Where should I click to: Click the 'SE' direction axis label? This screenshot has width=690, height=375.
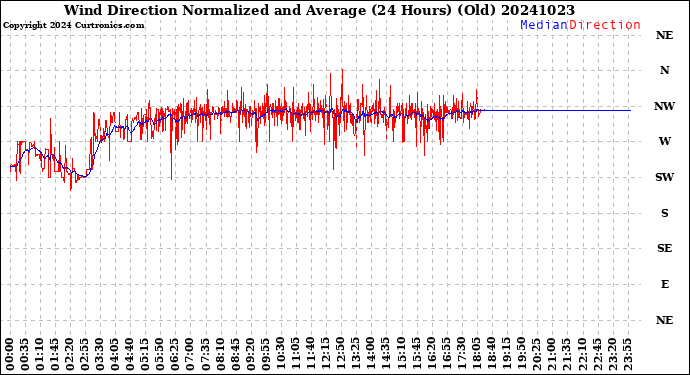point(664,248)
